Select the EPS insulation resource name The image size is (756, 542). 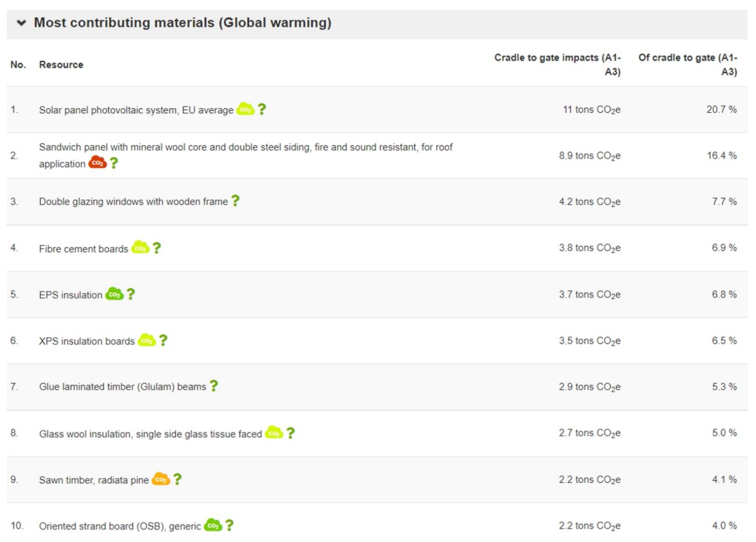(70, 295)
